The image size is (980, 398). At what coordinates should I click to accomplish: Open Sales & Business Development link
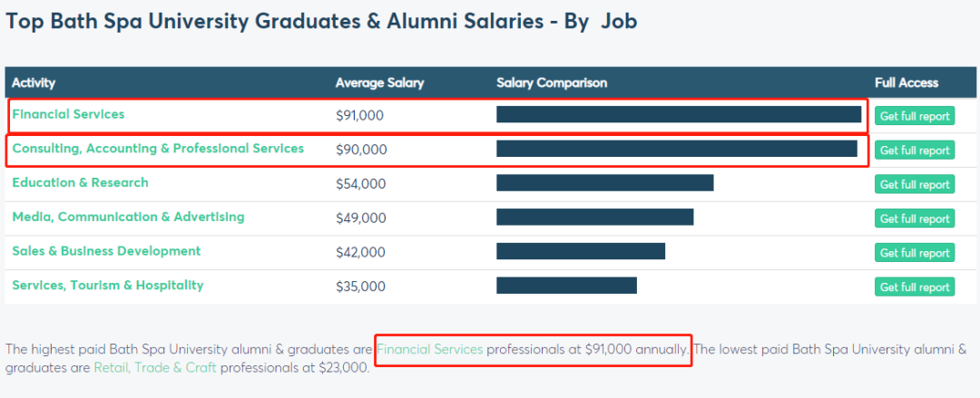(106, 251)
